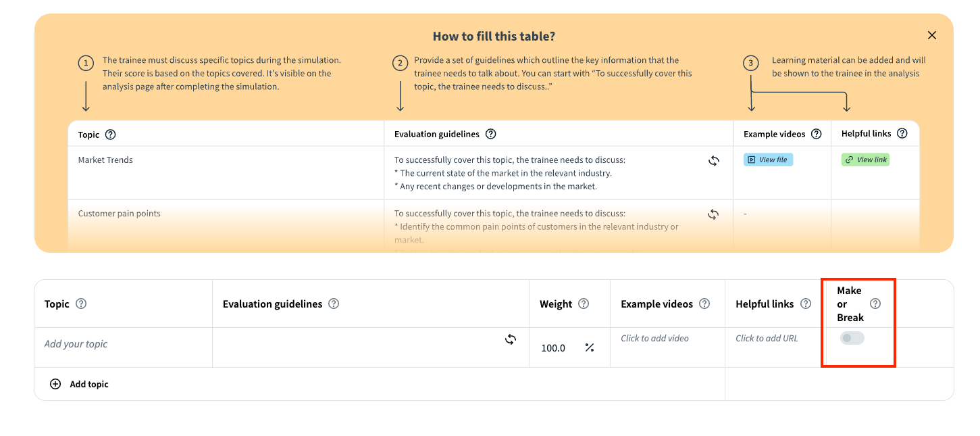Enable the Make or Break toggle
This screenshot has width=980, height=436.
(852, 338)
